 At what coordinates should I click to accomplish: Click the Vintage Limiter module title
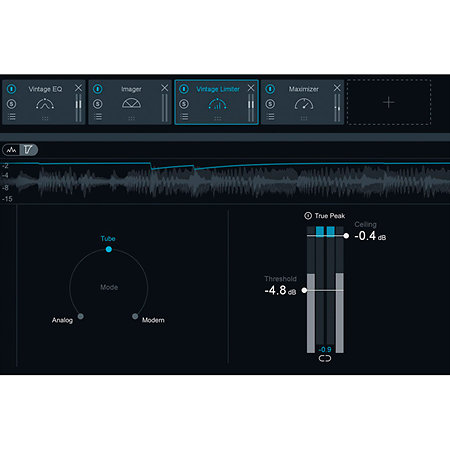(x=218, y=89)
